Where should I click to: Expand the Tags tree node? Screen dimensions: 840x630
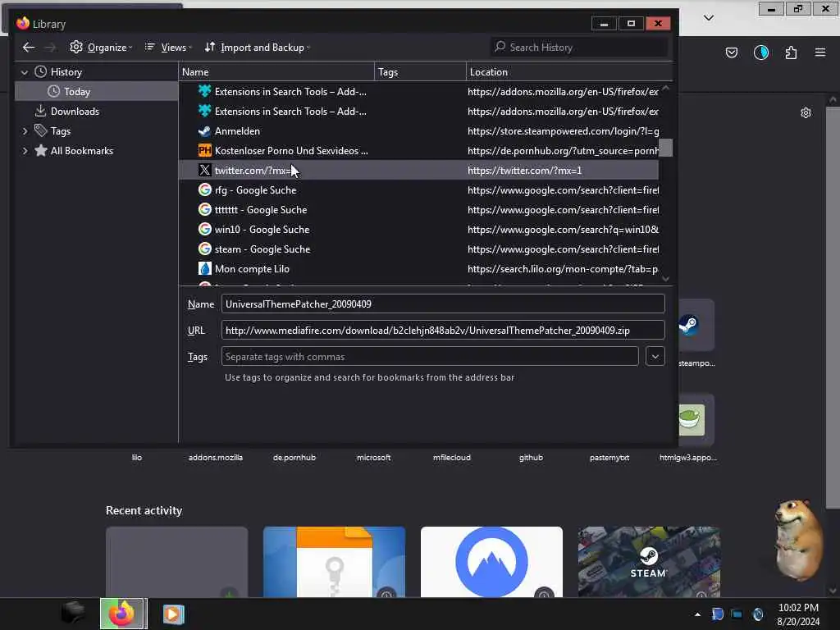25,131
